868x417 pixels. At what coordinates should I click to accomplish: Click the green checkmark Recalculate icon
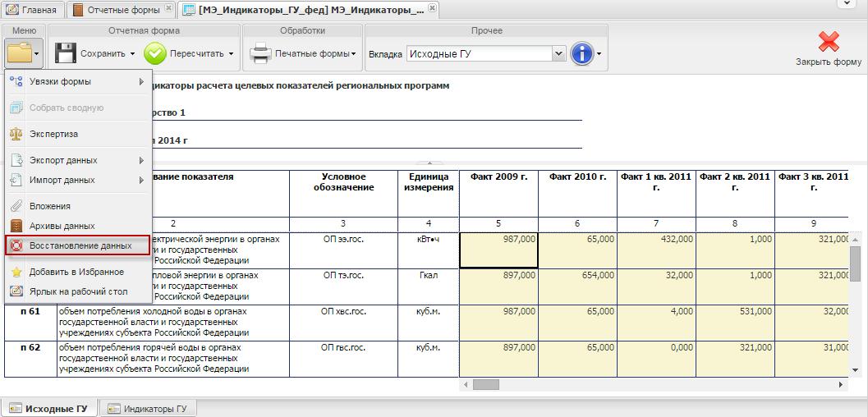tap(155, 53)
